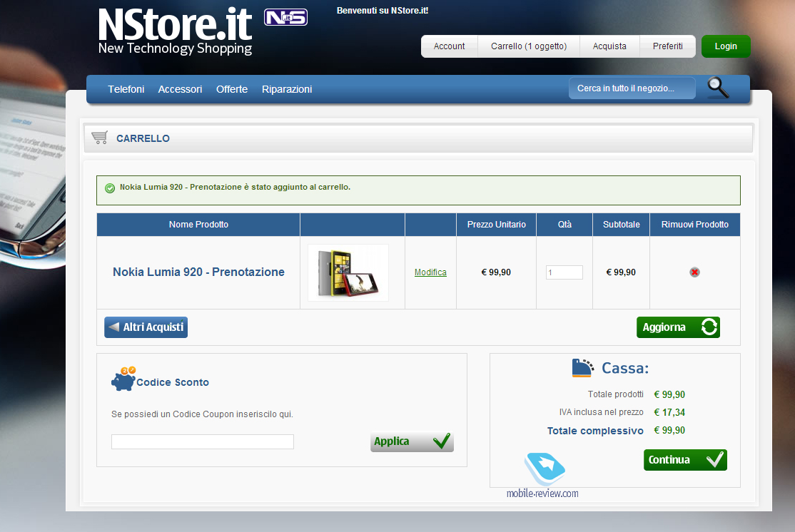Click the Benvenuti su NStore.it! greeting

383,11
